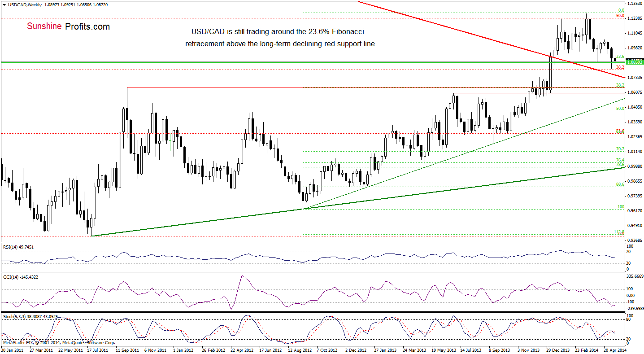This screenshot has height=354, width=644.
Task: Click the 30 Jan 2011 date label
Action: (13, 350)
